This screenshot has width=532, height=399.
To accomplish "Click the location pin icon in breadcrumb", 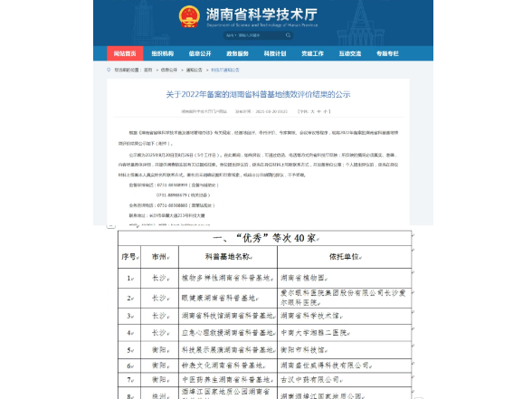I will coord(109,70).
